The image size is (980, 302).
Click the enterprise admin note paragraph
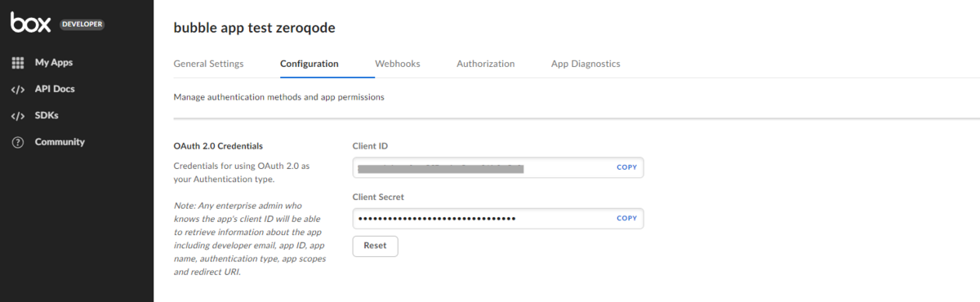tap(251, 238)
